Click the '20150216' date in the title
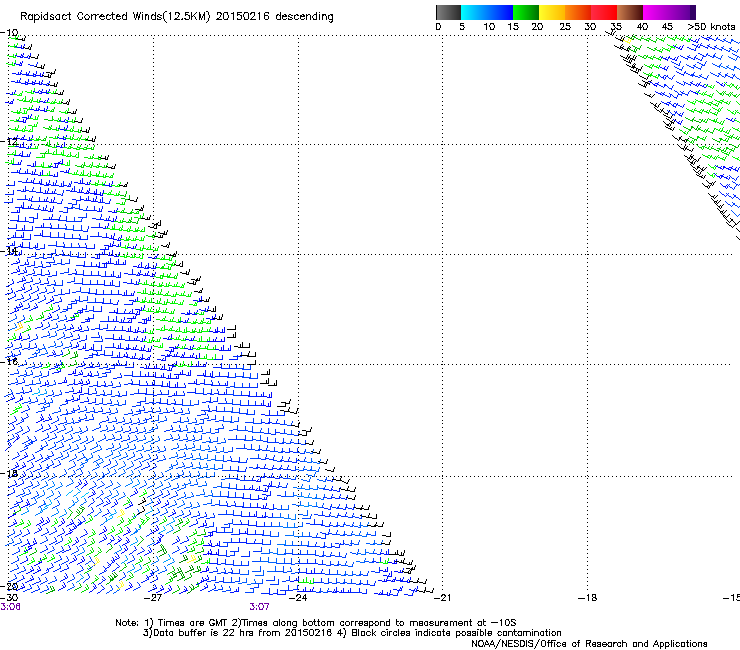Screen dimensions: 740x650 (243, 17)
